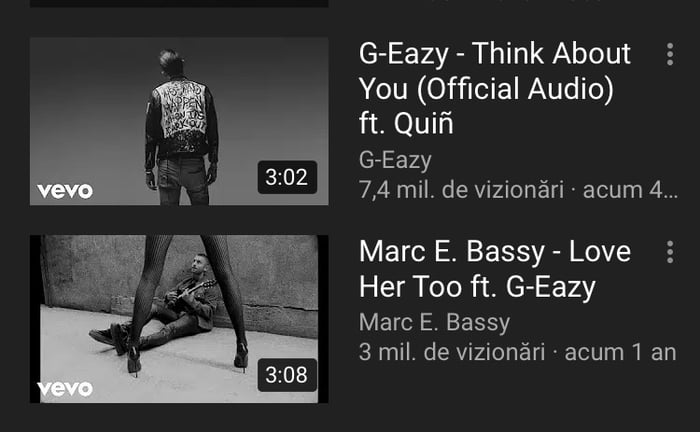Click 'acum 1 an' upload date text
700x432 pixels.
pyautogui.click(x=621, y=352)
